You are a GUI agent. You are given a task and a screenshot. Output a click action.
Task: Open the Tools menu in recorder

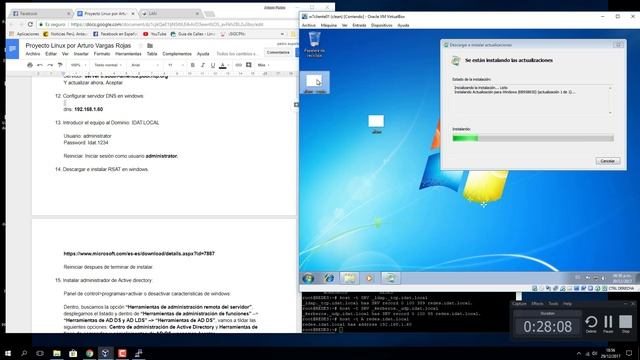(553, 304)
